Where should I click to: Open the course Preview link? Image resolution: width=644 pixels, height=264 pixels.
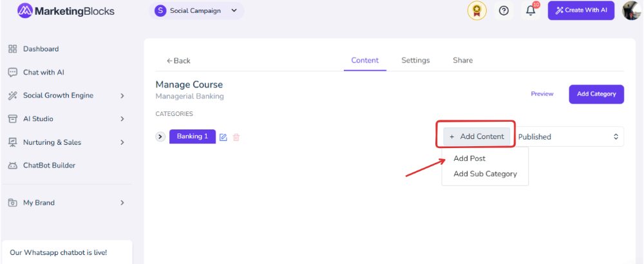pos(542,94)
